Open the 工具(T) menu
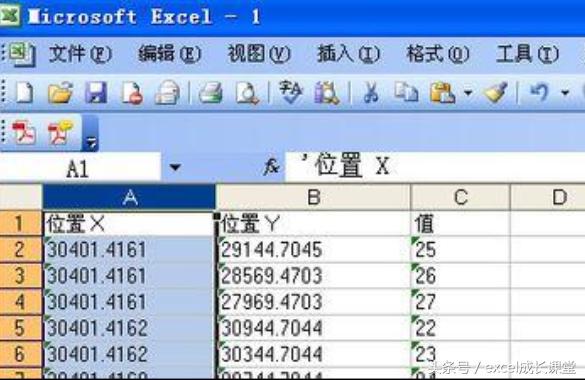Screen dimensions: 585x380 (x=527, y=54)
